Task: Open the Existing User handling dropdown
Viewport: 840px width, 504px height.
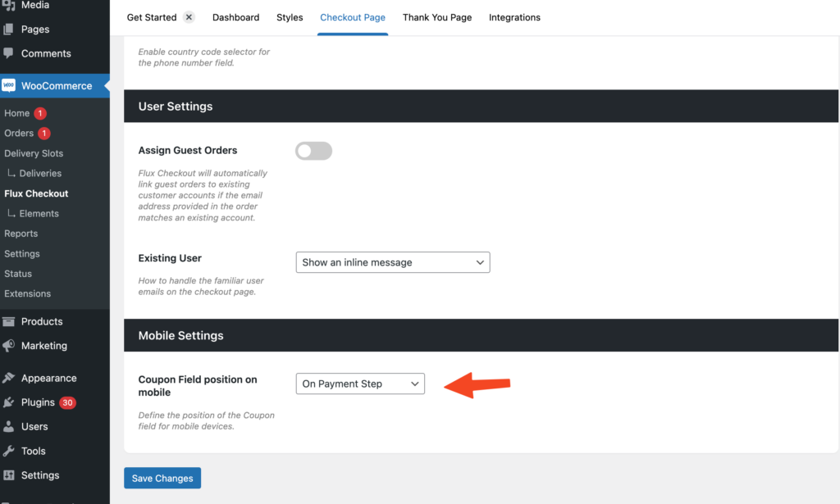Action: pyautogui.click(x=392, y=262)
